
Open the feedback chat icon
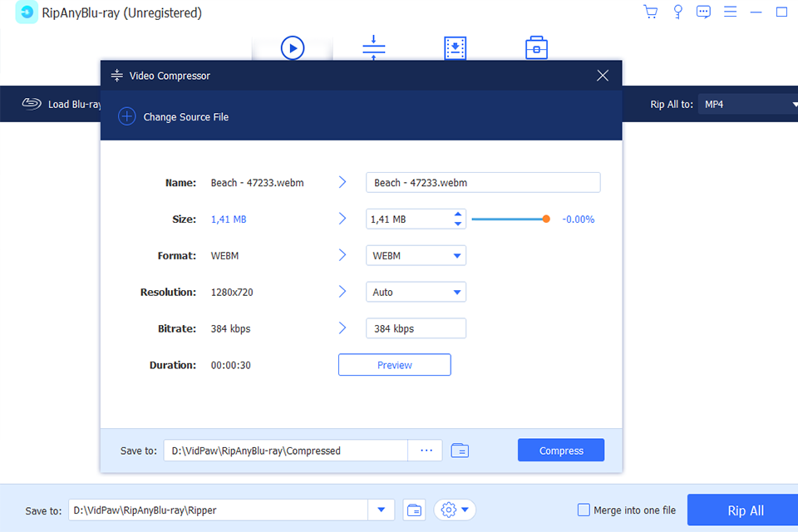click(x=703, y=12)
